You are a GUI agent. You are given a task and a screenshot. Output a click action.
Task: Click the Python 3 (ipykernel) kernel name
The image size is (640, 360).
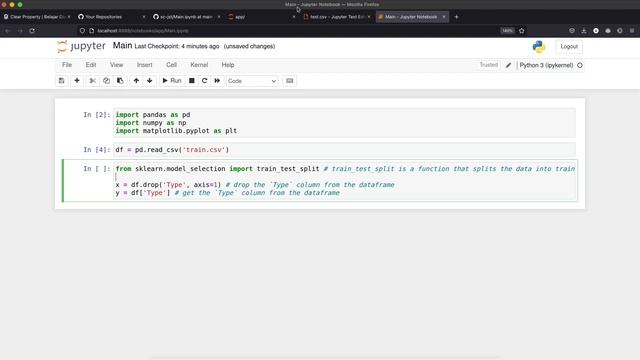click(x=546, y=65)
